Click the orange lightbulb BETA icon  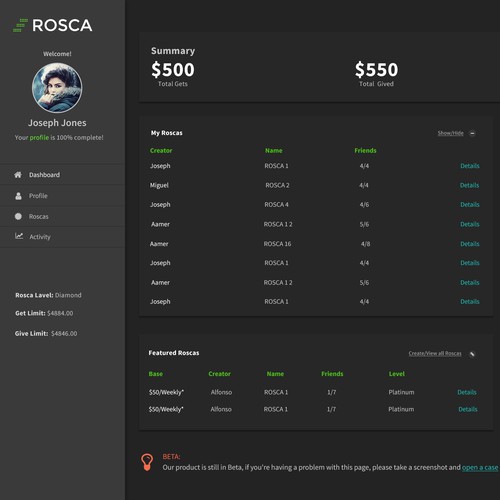pyautogui.click(x=147, y=462)
